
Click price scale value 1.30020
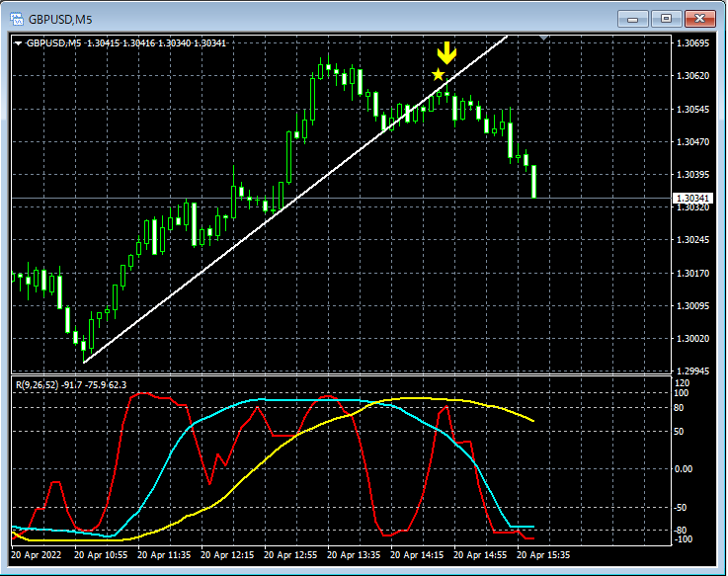pyautogui.click(x=692, y=338)
